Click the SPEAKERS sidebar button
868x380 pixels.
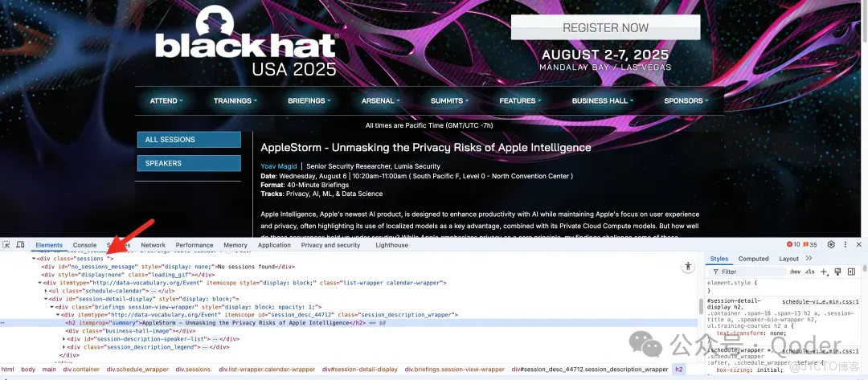tap(189, 163)
